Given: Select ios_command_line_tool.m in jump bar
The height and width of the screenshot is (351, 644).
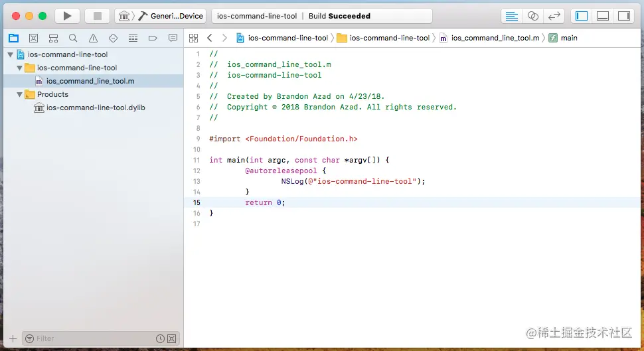Looking at the screenshot, I should click(x=489, y=38).
